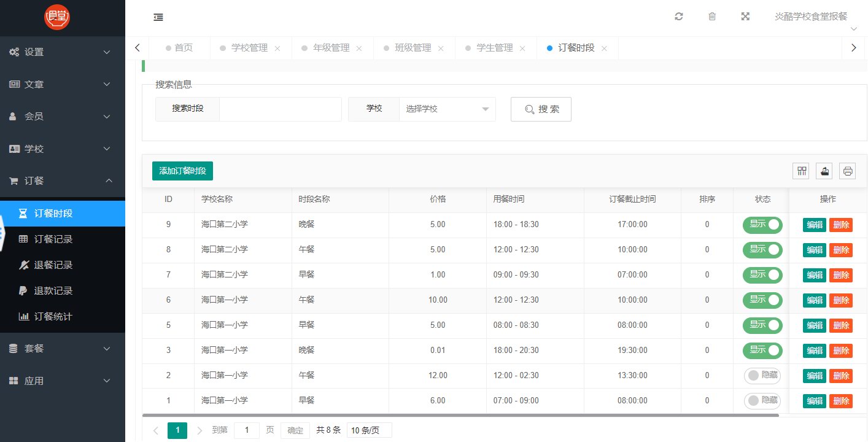
Task: Open 订餐统计 in the sidebar
Action: tap(63, 317)
